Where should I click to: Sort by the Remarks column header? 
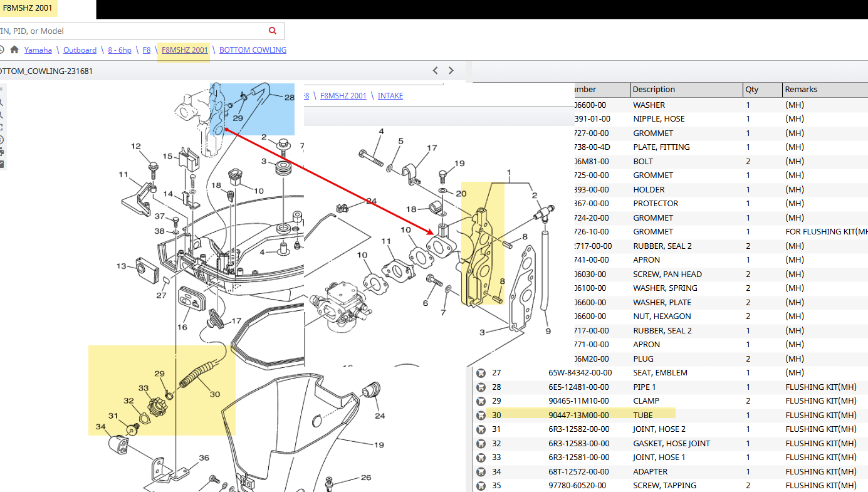point(825,89)
